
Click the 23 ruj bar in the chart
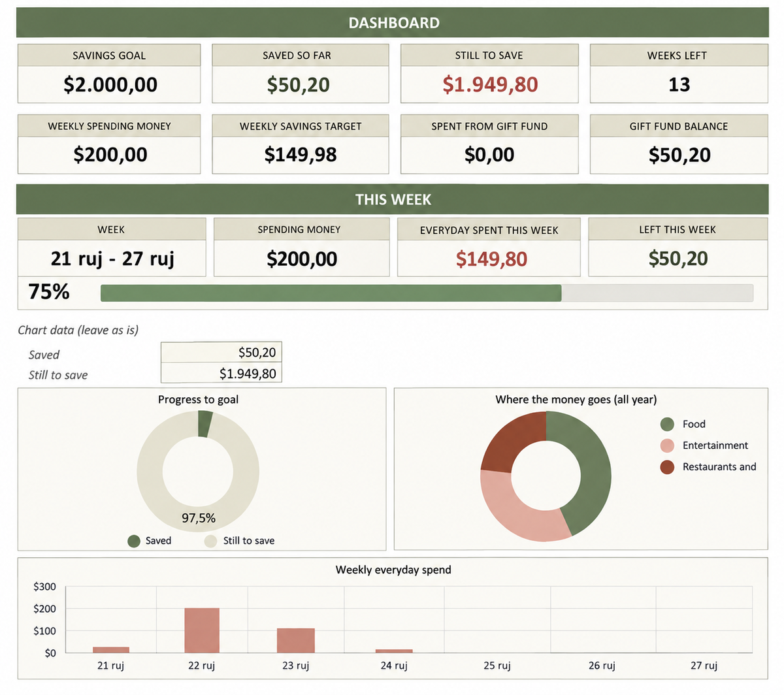296,641
